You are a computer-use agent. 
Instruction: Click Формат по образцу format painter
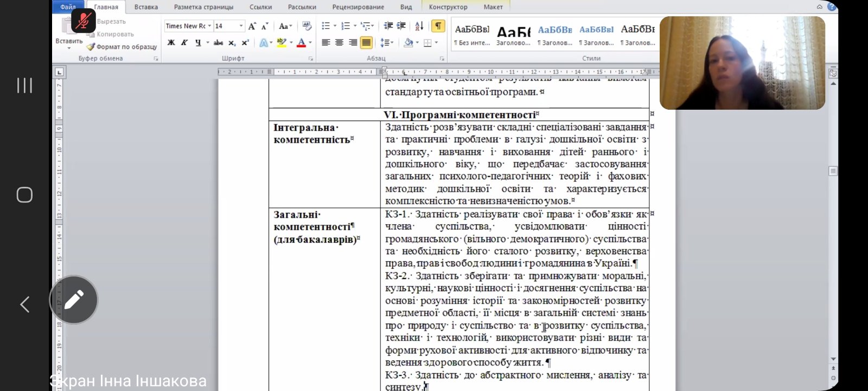click(x=122, y=47)
